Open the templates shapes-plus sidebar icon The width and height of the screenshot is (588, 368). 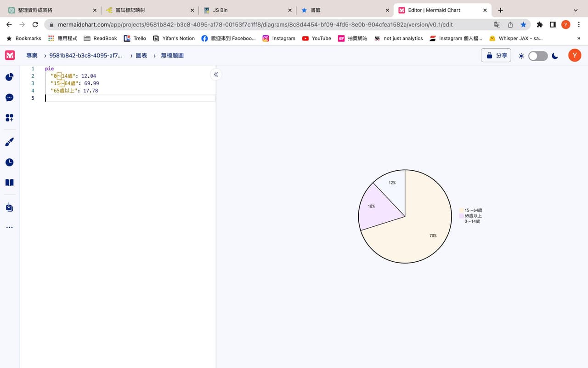point(9,118)
